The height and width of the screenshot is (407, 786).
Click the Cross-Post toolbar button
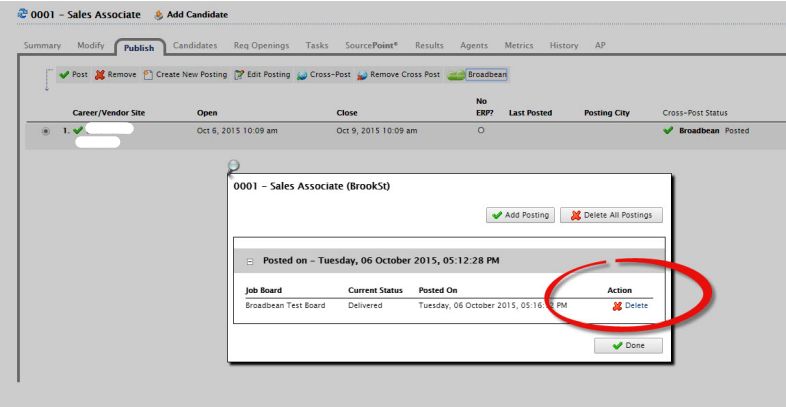pos(324,75)
